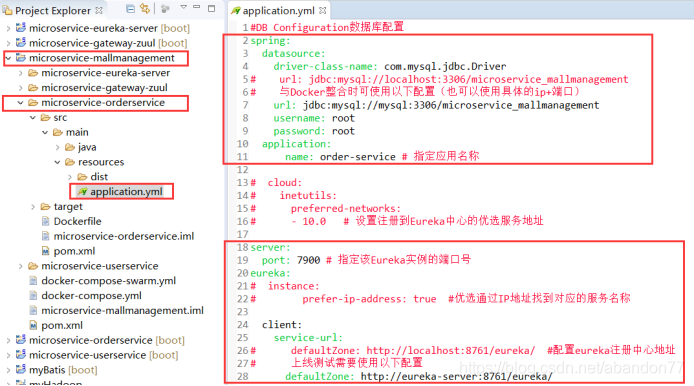Select application.yml in the tree
Image resolution: width=694 pixels, height=386 pixels.
coord(126,192)
